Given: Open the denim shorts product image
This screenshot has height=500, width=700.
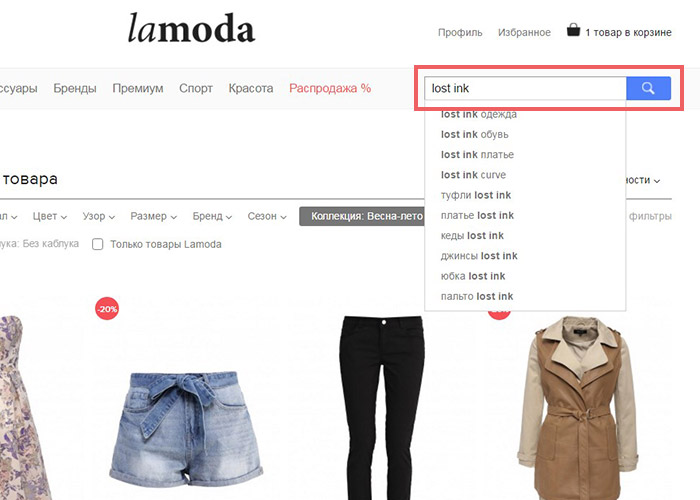Looking at the screenshot, I should pos(186,429).
